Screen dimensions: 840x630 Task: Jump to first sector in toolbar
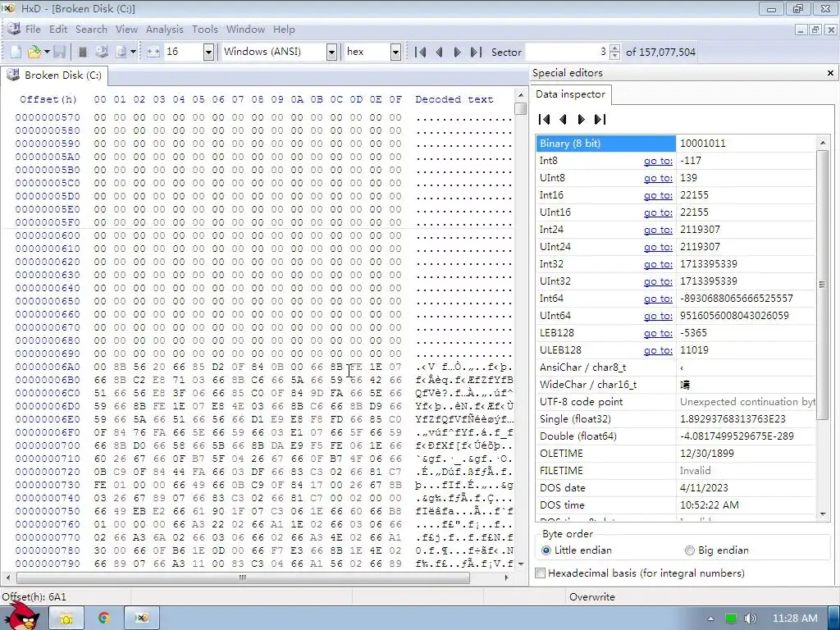[421, 52]
